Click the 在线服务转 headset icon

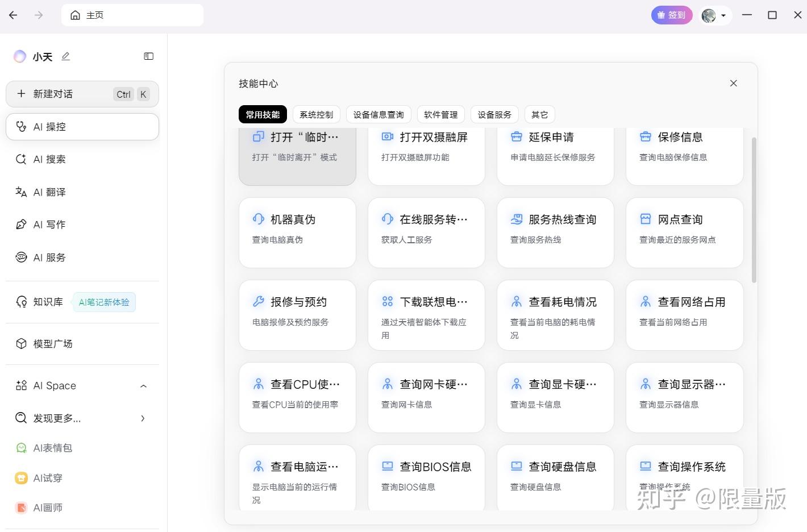pyautogui.click(x=388, y=219)
